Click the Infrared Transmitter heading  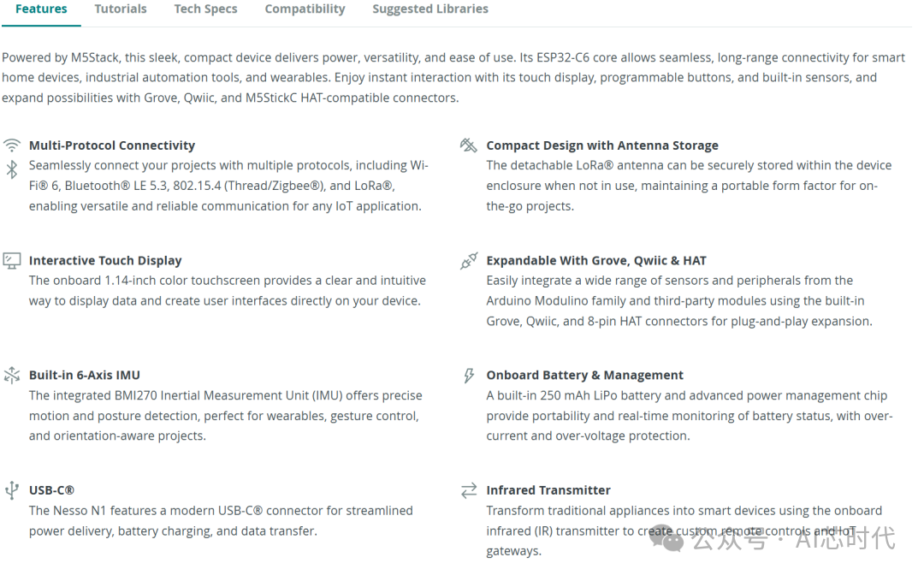pos(548,490)
